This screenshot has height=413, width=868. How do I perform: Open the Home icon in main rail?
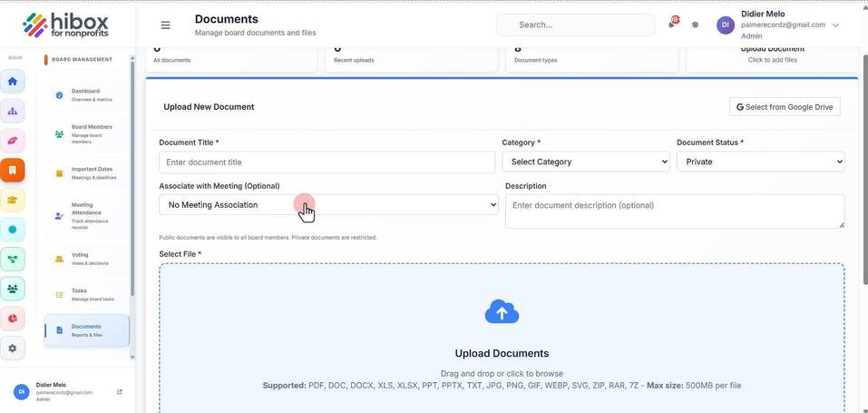pyautogui.click(x=12, y=82)
